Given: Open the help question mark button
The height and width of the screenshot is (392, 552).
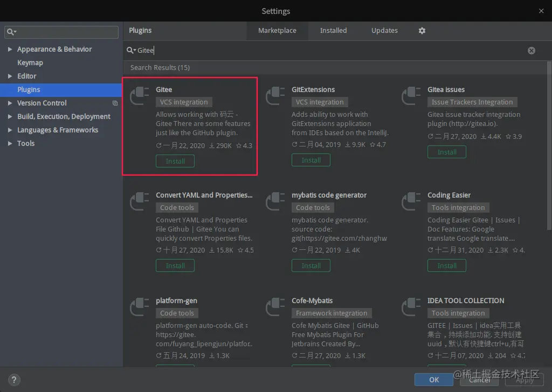Looking at the screenshot, I should coord(13,380).
